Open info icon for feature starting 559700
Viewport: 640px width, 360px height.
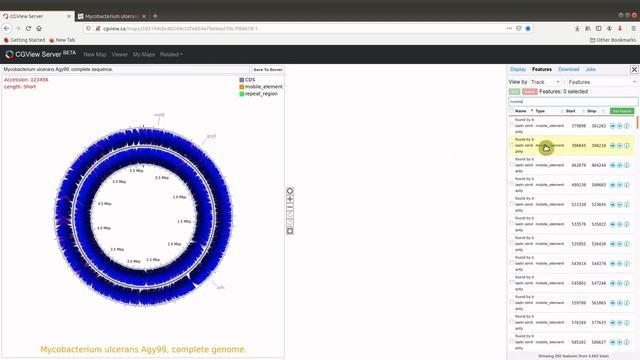tap(627, 303)
